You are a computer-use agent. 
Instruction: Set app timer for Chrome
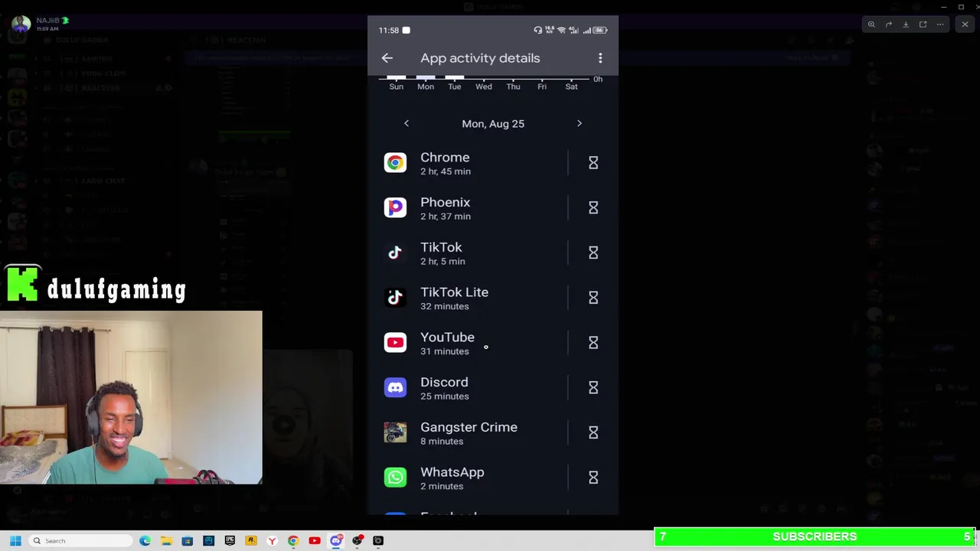point(593,163)
